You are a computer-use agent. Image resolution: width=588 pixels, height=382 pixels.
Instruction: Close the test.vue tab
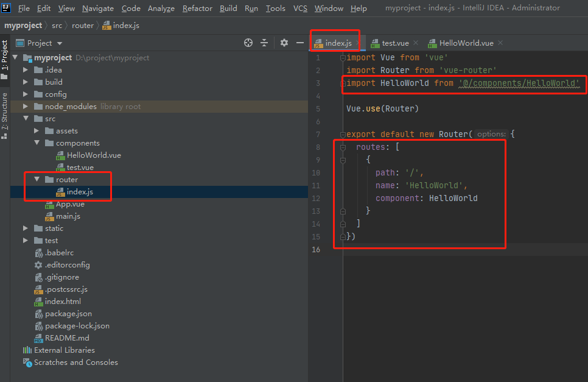coord(416,43)
